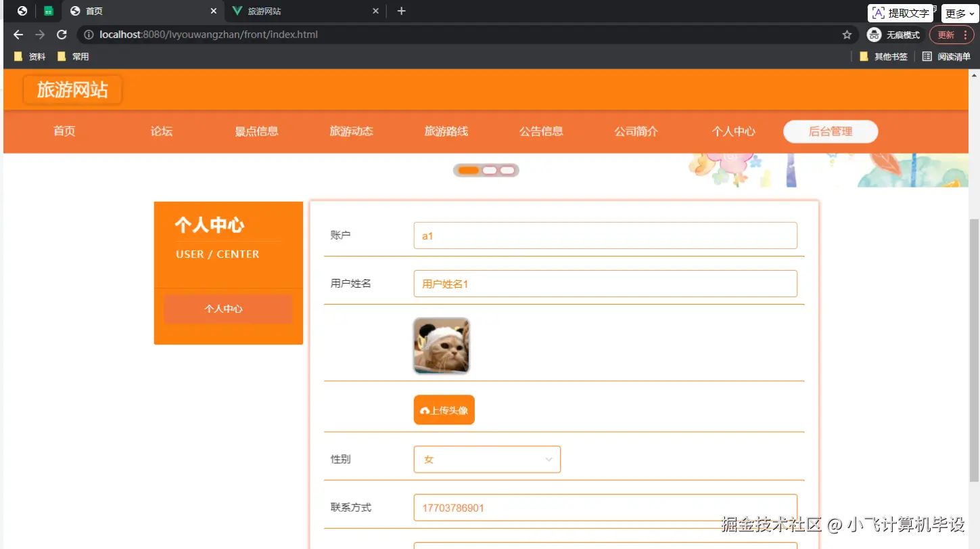Open the 常用 bookmark folder
Image resolution: width=980 pixels, height=549 pixels.
[x=73, y=57]
